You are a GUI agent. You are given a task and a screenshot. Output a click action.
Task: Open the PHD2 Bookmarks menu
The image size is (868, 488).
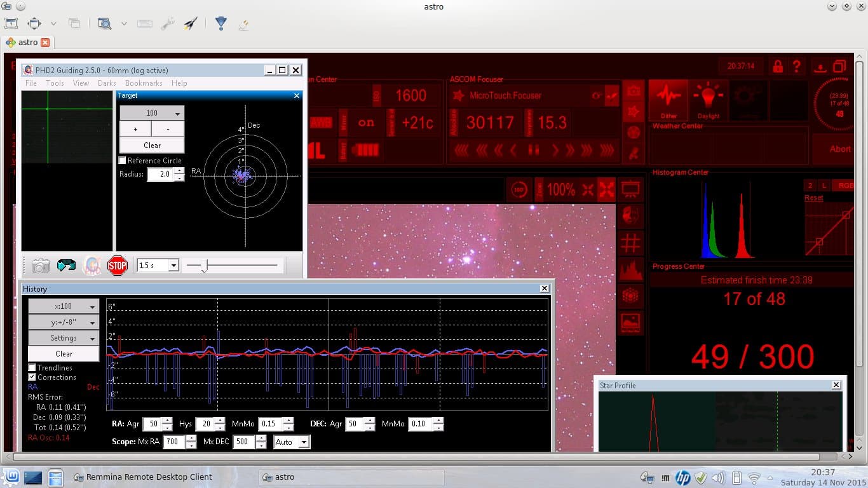pyautogui.click(x=144, y=83)
